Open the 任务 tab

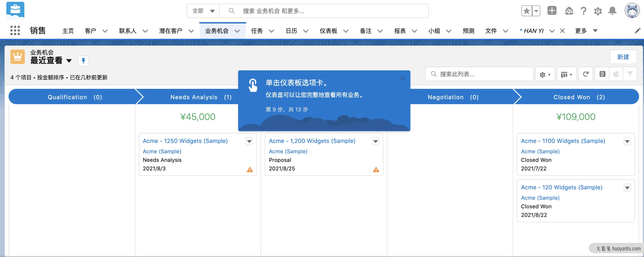pyautogui.click(x=257, y=31)
